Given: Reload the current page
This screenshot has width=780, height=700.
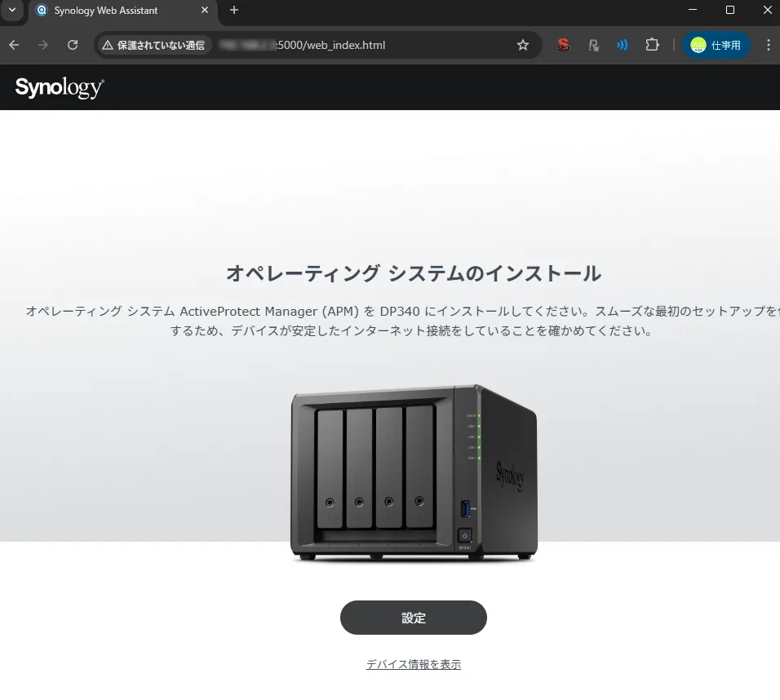Looking at the screenshot, I should 73,45.
